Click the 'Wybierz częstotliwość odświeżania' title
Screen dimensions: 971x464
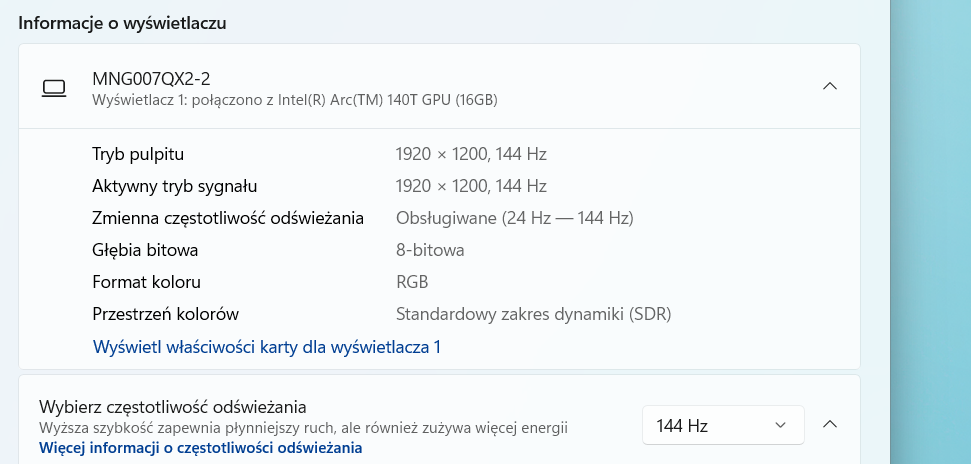(172, 406)
